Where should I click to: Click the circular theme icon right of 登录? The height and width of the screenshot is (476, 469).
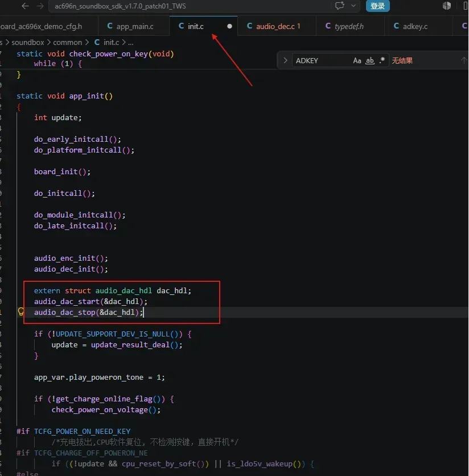pos(447,6)
